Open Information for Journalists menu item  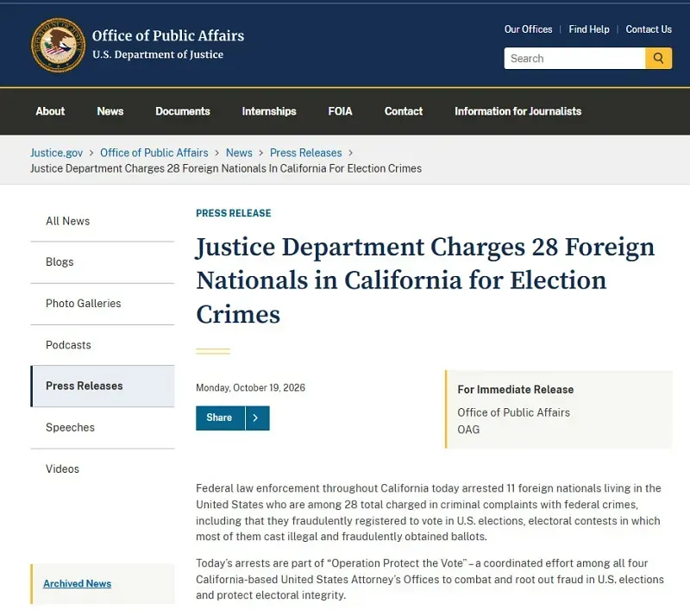click(x=518, y=111)
